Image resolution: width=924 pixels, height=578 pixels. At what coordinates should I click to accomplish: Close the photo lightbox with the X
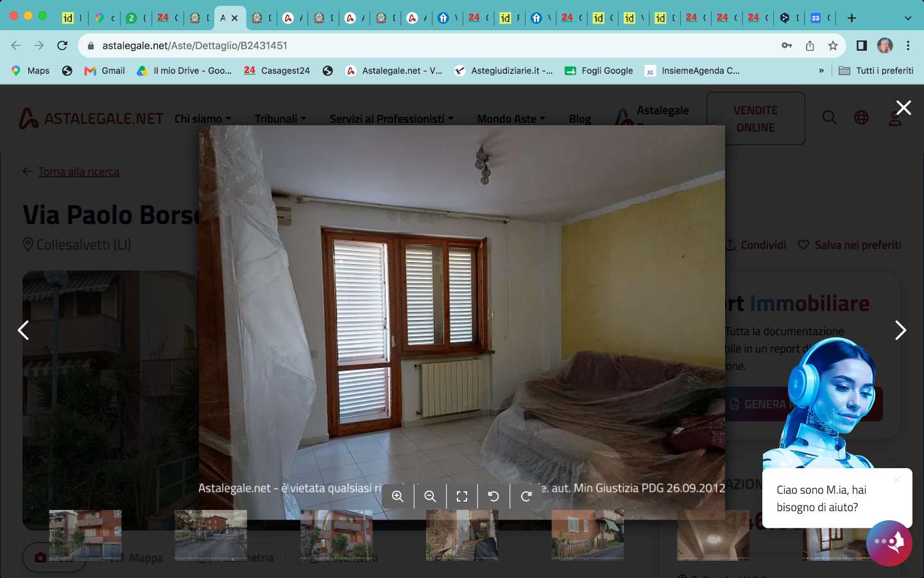pyautogui.click(x=903, y=108)
